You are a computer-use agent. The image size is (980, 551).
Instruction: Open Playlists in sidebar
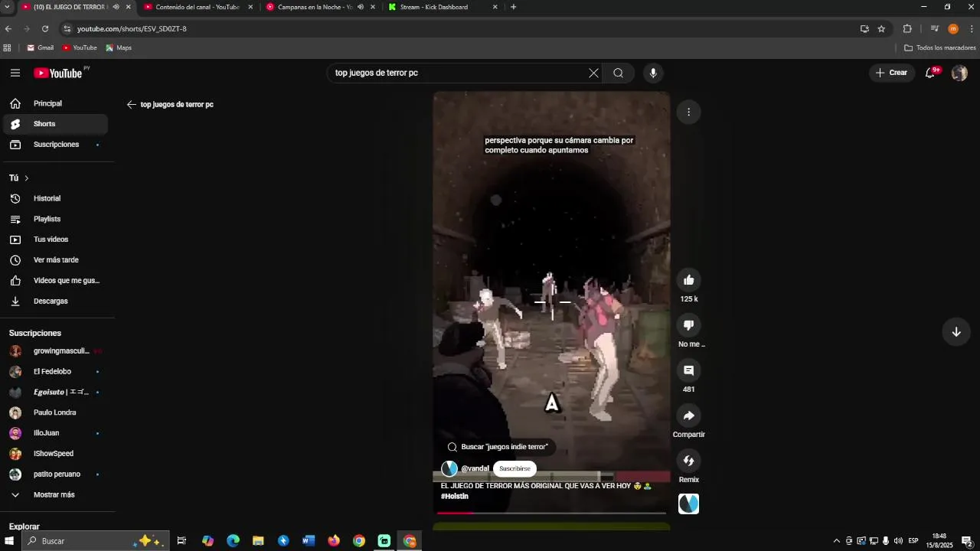(55, 220)
